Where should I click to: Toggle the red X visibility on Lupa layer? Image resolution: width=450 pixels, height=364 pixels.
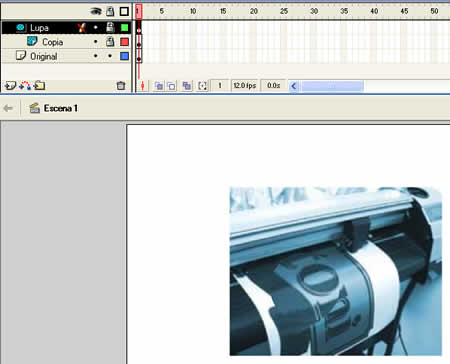(82, 28)
